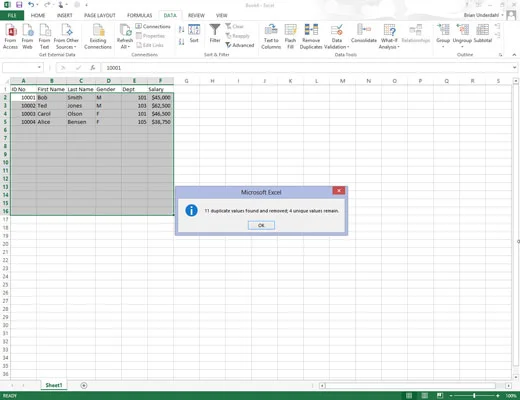This screenshot has height=400, width=520.
Task: Expand the What-If Analysis dropdown
Action: pos(389,37)
